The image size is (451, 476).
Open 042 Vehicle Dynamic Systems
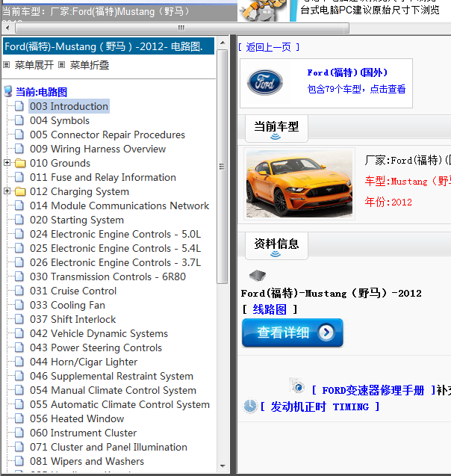coord(99,333)
